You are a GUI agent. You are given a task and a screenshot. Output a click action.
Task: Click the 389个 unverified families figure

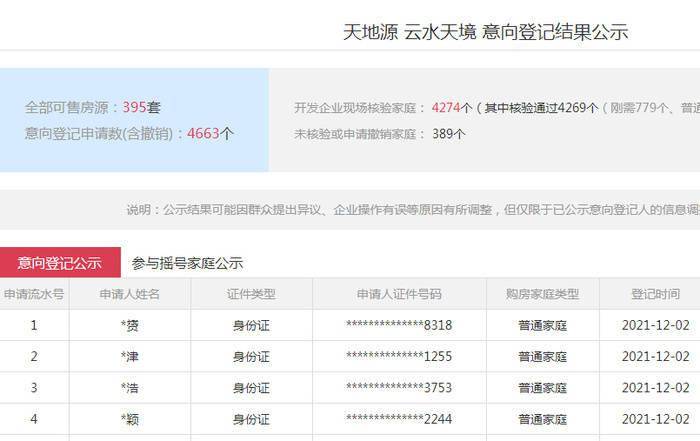point(449,134)
